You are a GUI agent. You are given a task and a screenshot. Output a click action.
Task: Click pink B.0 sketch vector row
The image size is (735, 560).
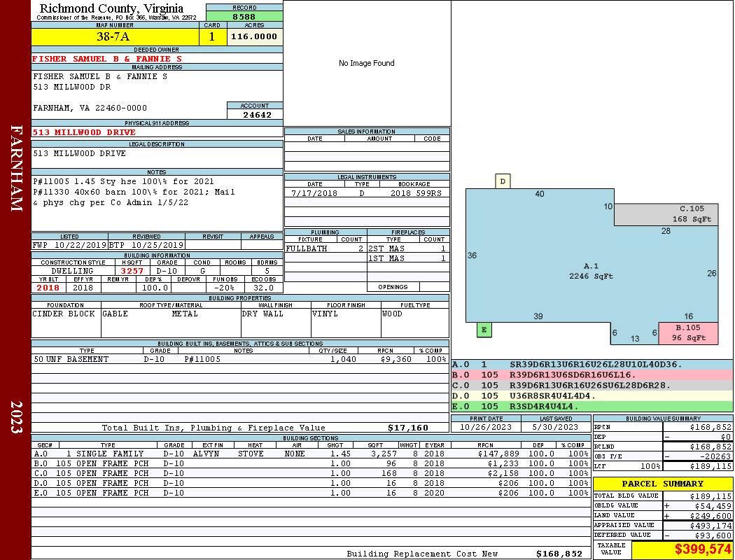point(591,375)
